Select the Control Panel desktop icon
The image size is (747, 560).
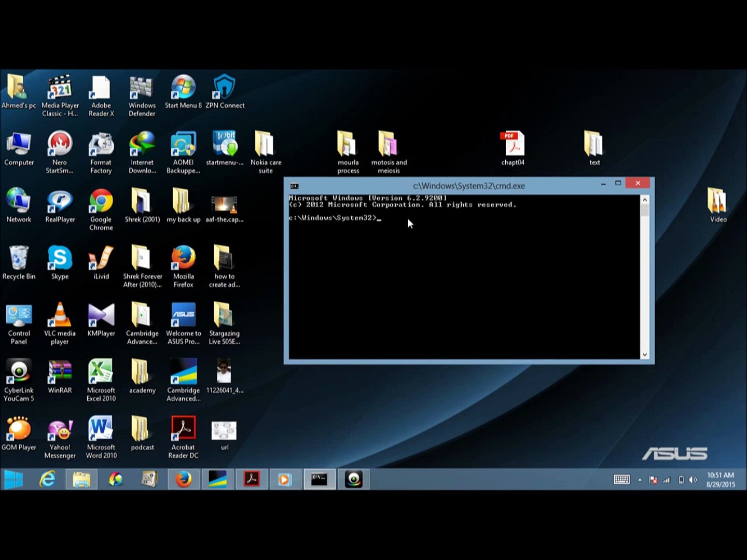19,316
